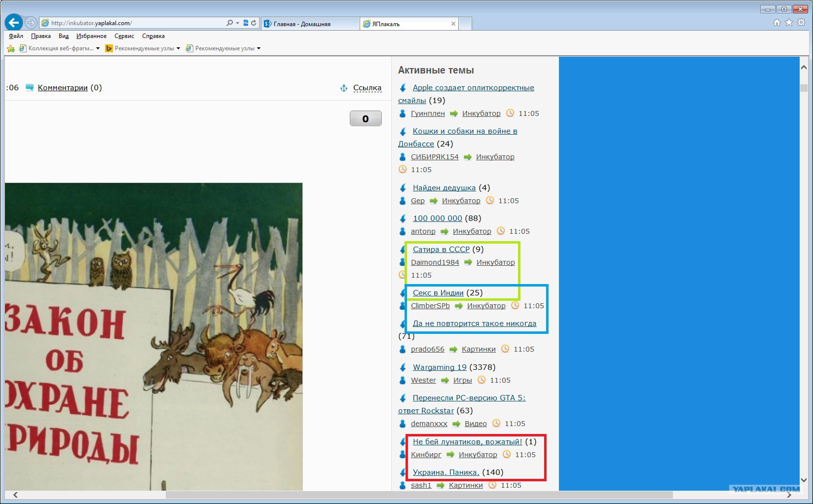Open the Tools gear icon
Image resolution: width=813 pixels, height=504 pixels.
[801, 23]
